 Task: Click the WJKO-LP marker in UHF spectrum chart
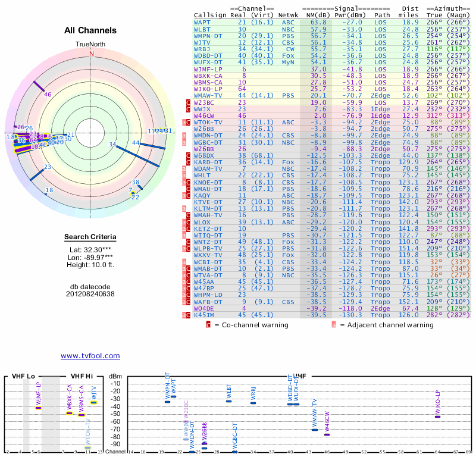coord(437,417)
